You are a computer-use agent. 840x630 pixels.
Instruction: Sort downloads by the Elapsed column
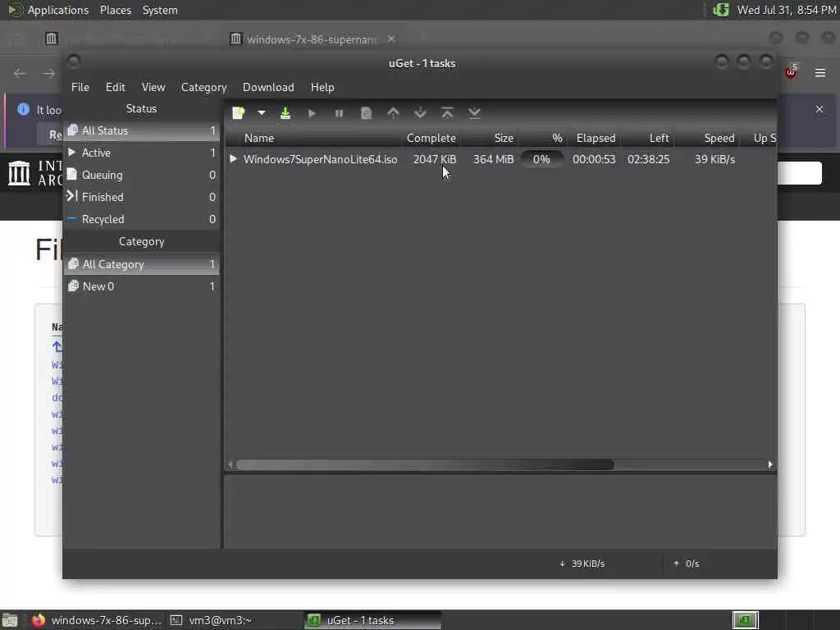(x=596, y=138)
